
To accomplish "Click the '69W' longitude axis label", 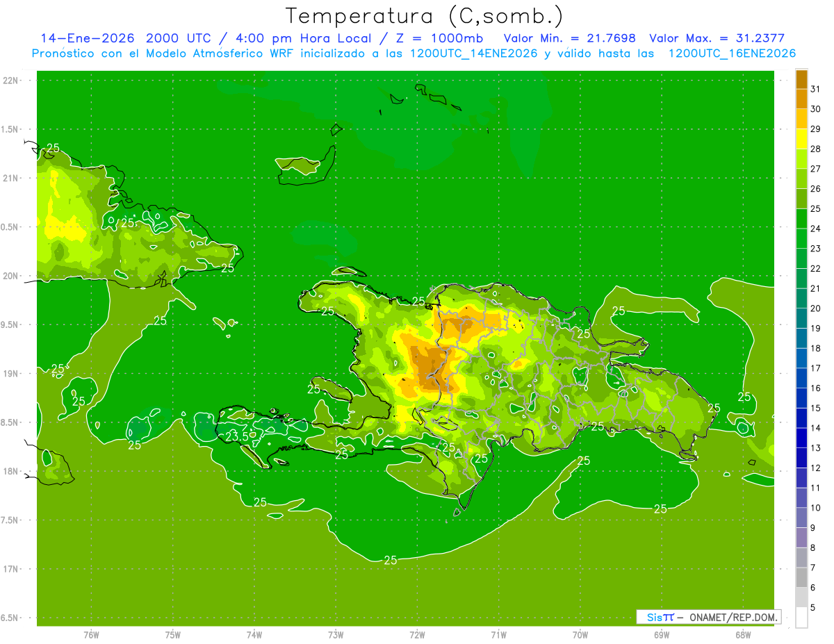I will pos(662,635).
